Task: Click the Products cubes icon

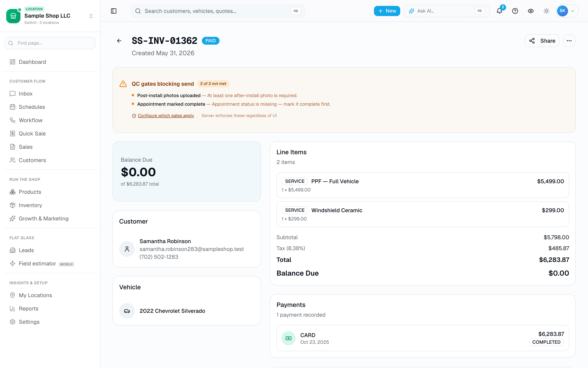Action: (x=12, y=192)
